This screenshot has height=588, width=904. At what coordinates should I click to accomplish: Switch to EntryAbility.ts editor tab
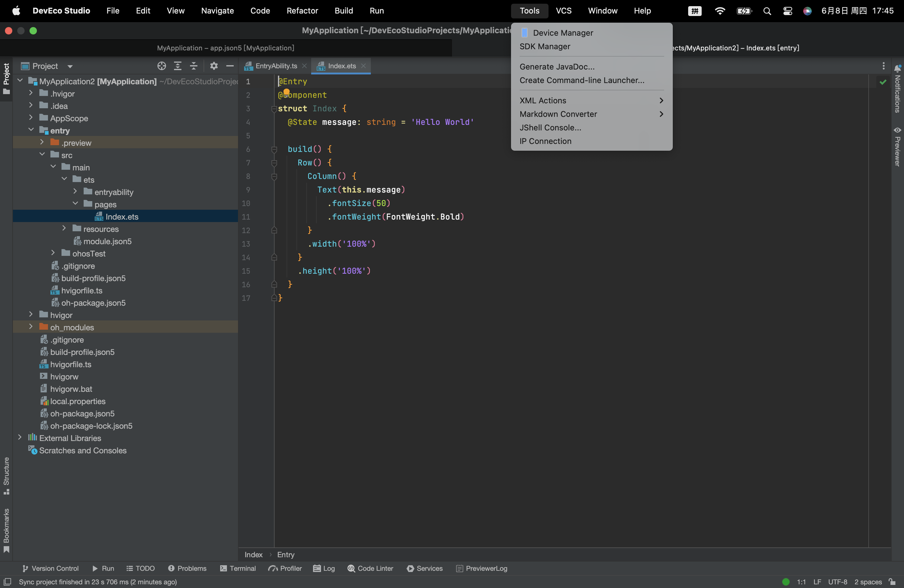[x=276, y=66]
